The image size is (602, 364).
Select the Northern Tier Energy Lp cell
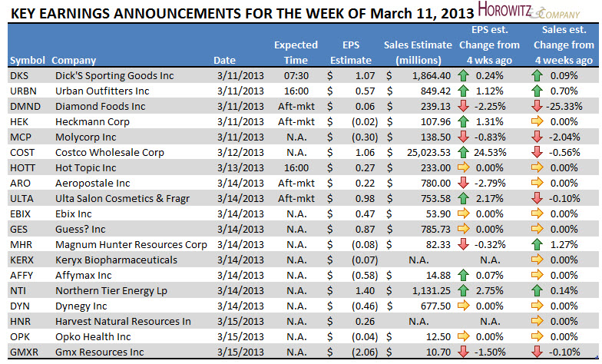point(111,290)
